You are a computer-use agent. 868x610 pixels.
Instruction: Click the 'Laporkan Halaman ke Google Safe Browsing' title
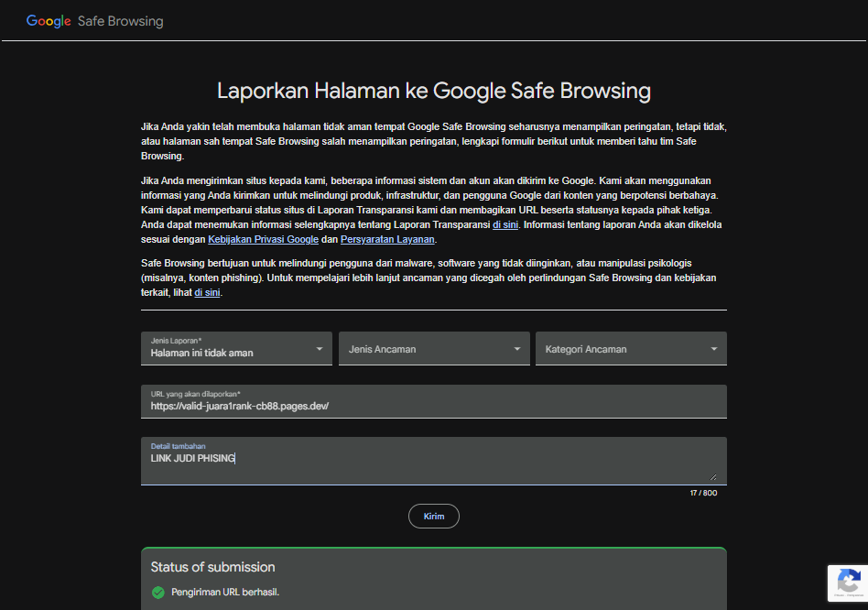pyautogui.click(x=434, y=91)
